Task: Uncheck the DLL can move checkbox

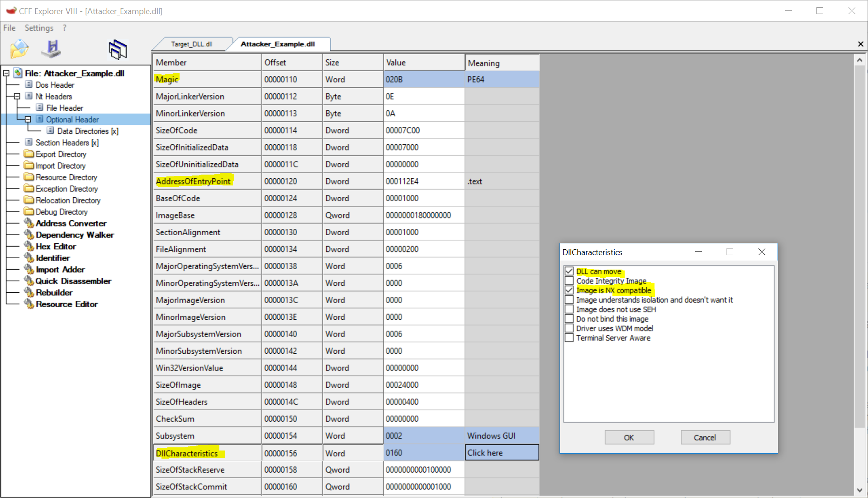Action: pos(569,271)
